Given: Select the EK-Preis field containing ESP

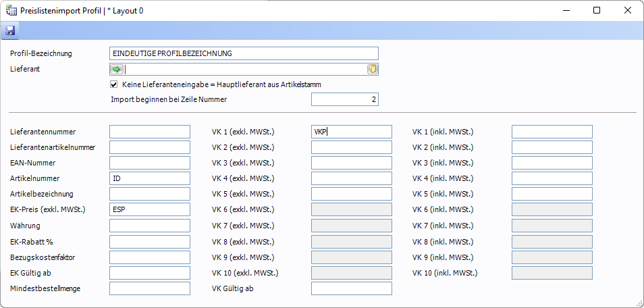Looking at the screenshot, I should pos(149,209).
